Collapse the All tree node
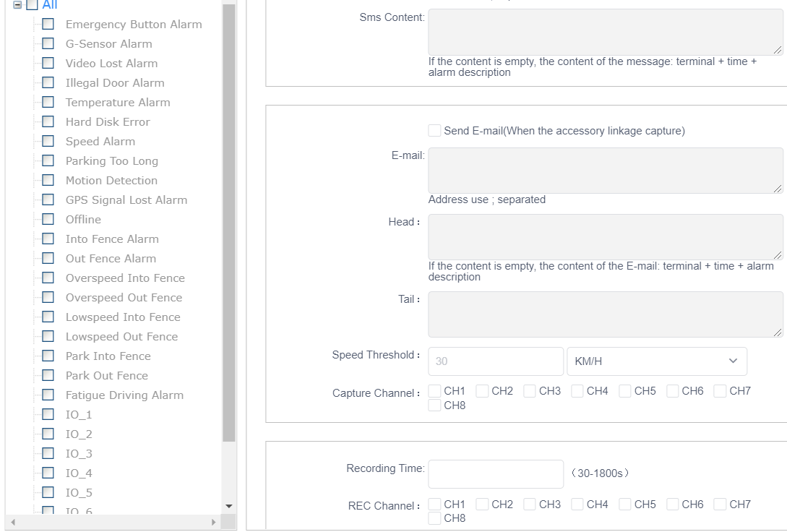This screenshot has height=532, width=787. point(17,4)
